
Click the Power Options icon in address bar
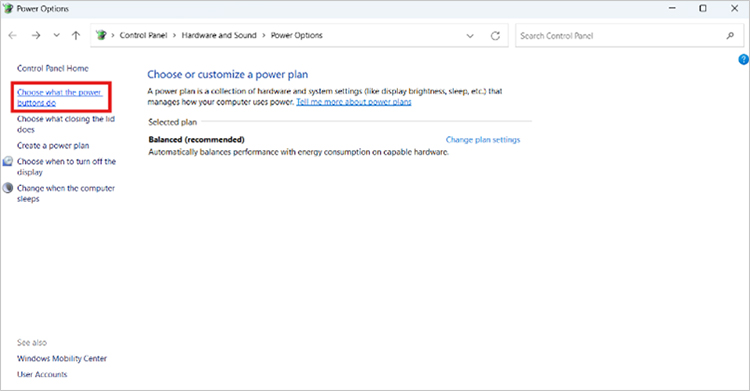click(x=101, y=35)
